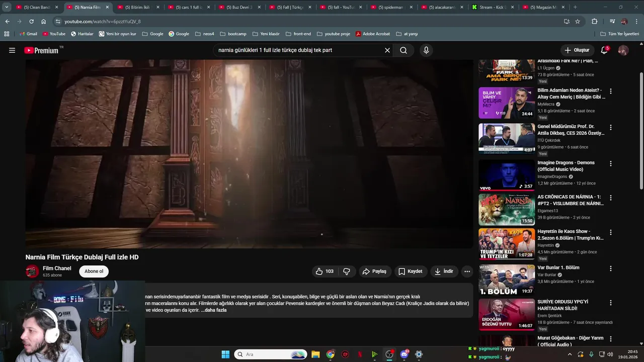The image size is (644, 362).
Task: Open front-end bookmarks folder
Action: (x=298, y=34)
